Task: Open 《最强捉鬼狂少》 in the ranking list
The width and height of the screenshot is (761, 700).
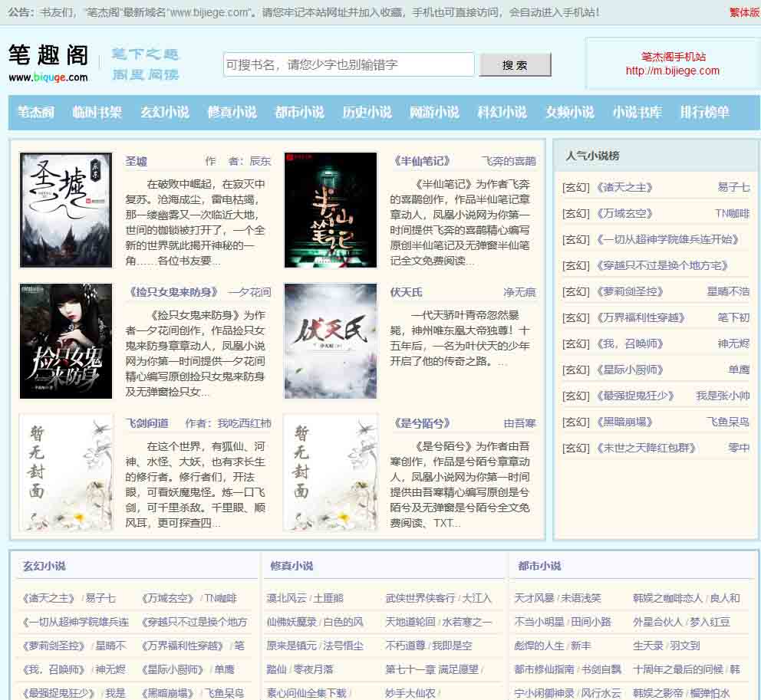Action: [636, 396]
